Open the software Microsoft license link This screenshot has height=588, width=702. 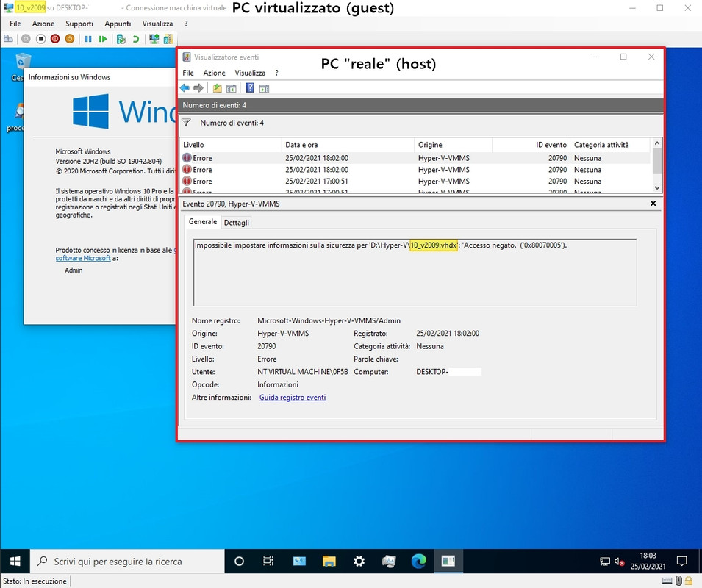coord(83,258)
